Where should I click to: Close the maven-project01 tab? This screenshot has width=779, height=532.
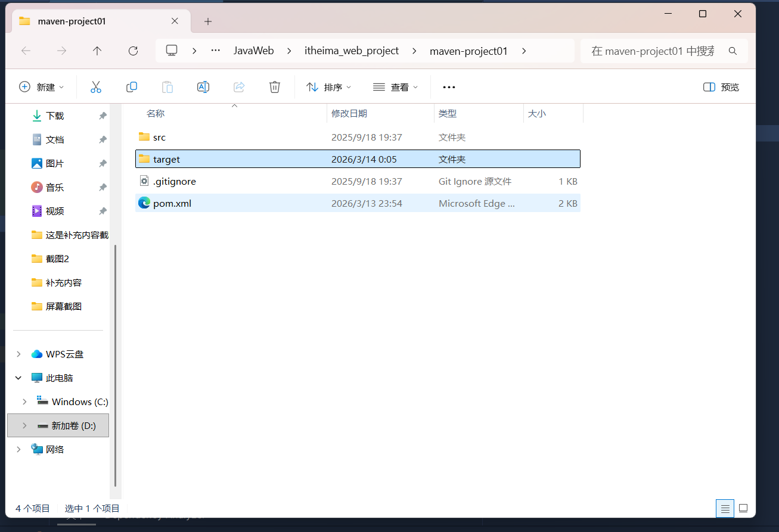pos(175,21)
